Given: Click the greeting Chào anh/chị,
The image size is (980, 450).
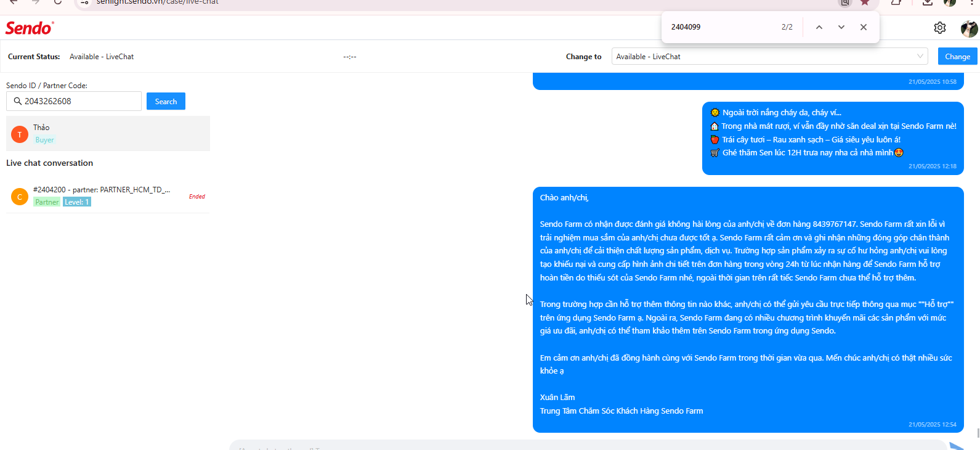Looking at the screenshot, I should (564, 198).
